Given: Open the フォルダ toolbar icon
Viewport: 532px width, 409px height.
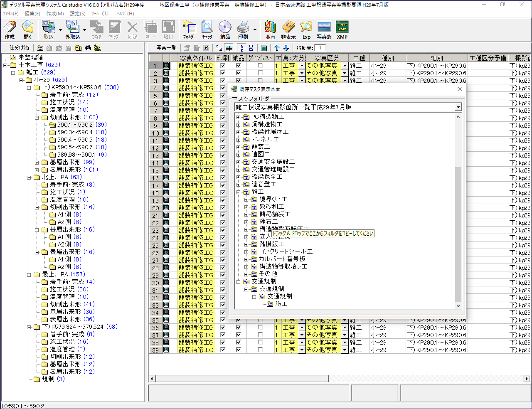Looking at the screenshot, I should [189, 30].
